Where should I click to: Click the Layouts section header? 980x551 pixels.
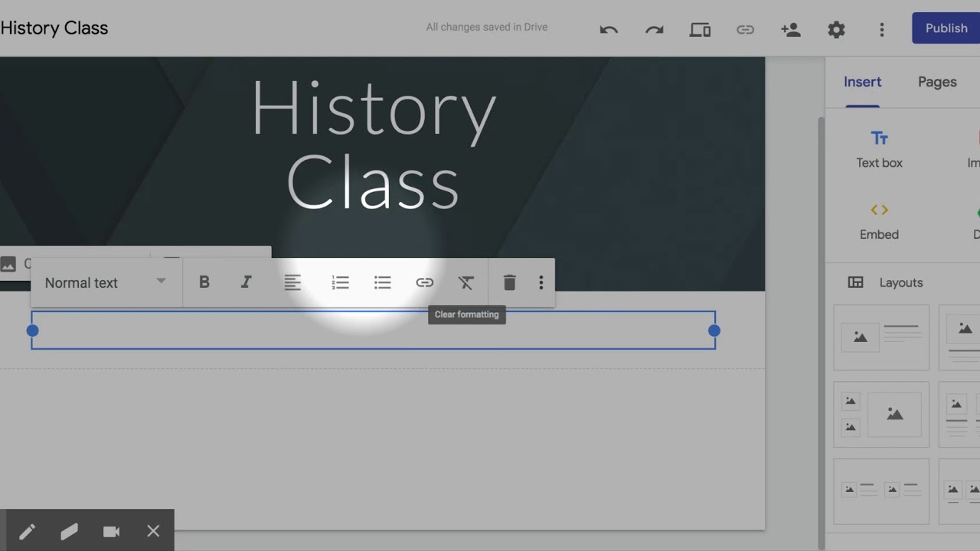coord(885,282)
